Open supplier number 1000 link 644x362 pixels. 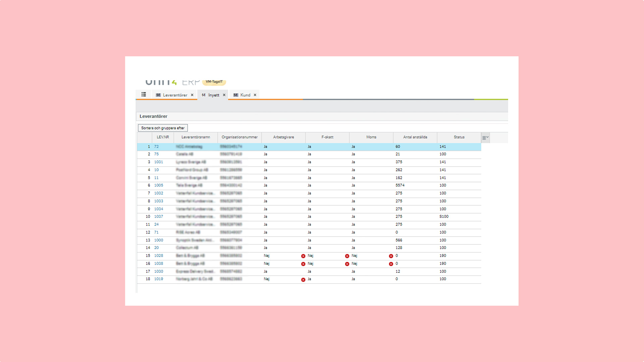point(159,240)
